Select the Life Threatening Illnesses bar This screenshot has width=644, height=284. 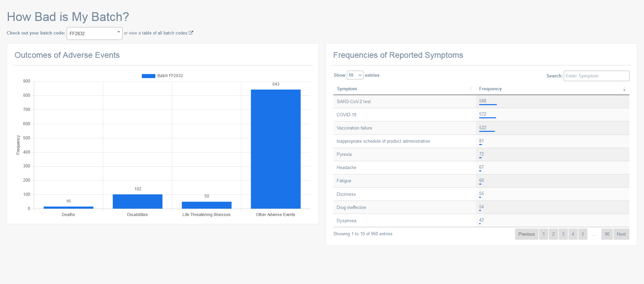[206, 205]
